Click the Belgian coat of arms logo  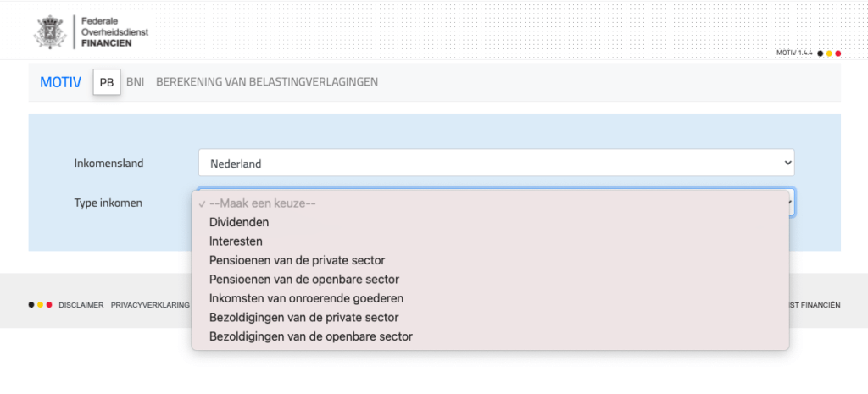tap(49, 31)
